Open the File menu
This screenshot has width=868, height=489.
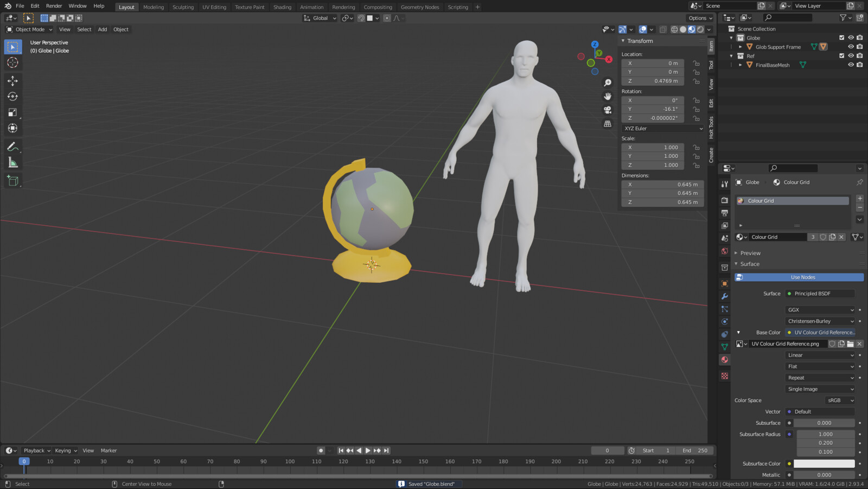(x=20, y=6)
